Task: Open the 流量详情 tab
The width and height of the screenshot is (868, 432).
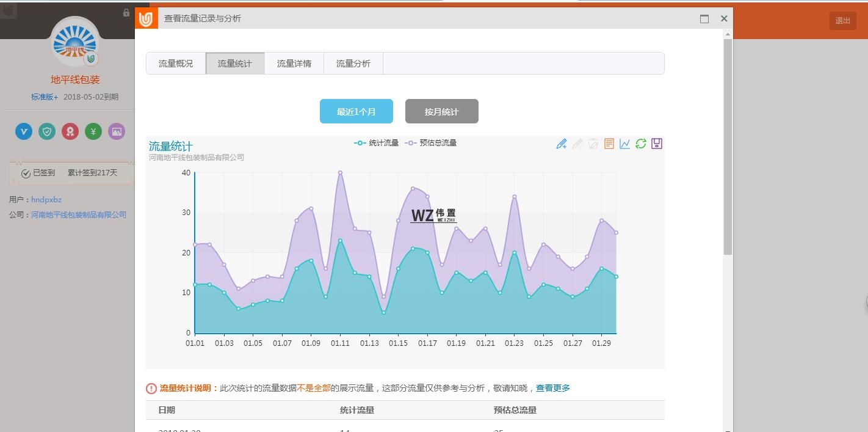Action: click(x=294, y=64)
